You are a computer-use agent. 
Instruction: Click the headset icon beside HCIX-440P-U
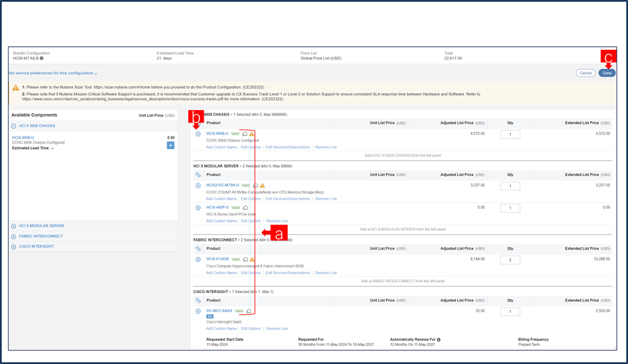coord(245,208)
